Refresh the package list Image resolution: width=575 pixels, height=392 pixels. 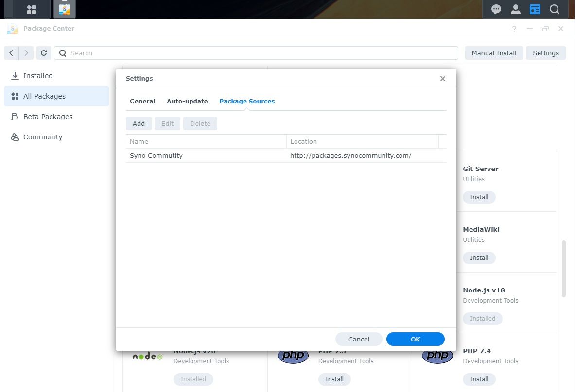point(43,53)
